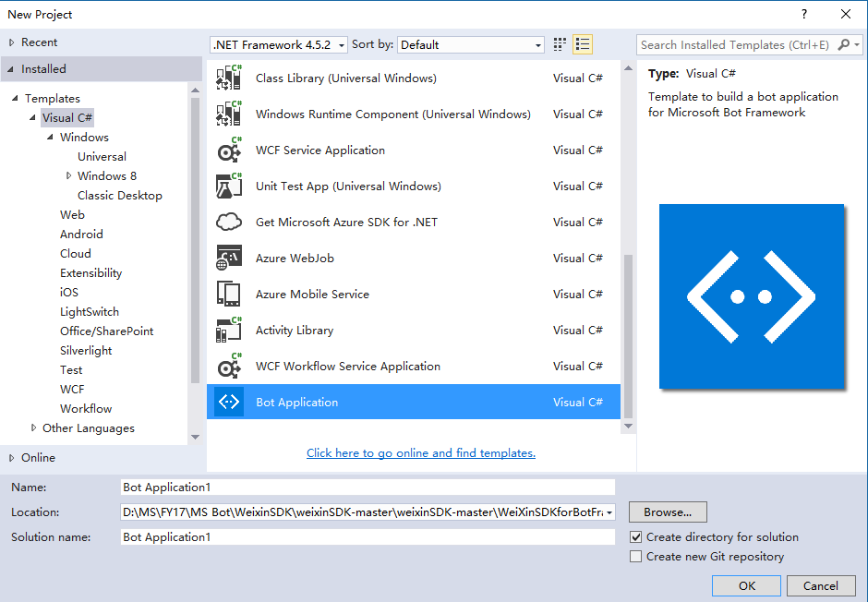Screen dimensions: 868x602
Task: Collapse the Installed section
Action: pyautogui.click(x=10, y=69)
